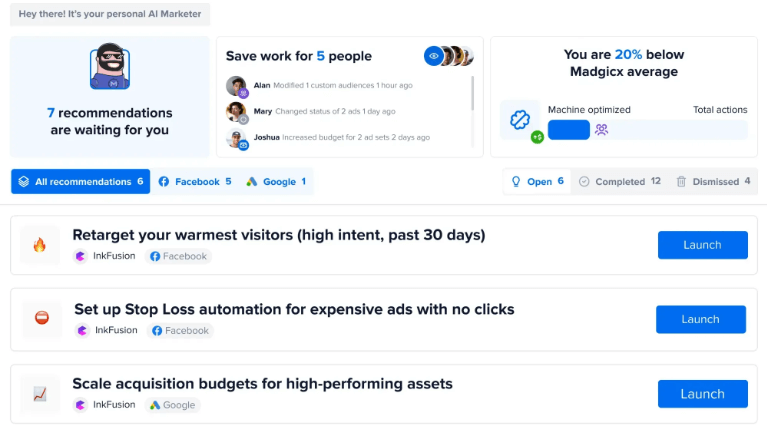Image resolution: width=767 pixels, height=439 pixels.
Task: Click the lightbulb icon beside Open
Action: [x=516, y=182]
